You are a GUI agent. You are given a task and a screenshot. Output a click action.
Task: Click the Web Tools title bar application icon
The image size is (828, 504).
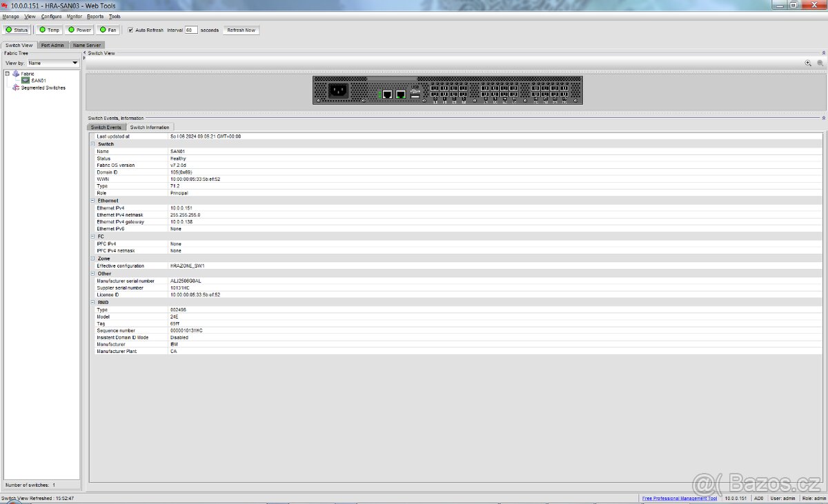point(5,5)
